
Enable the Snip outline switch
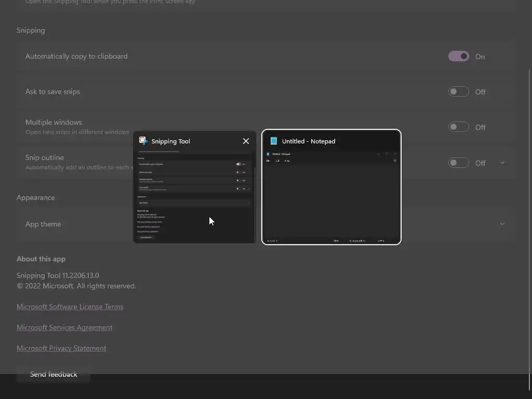(x=458, y=163)
